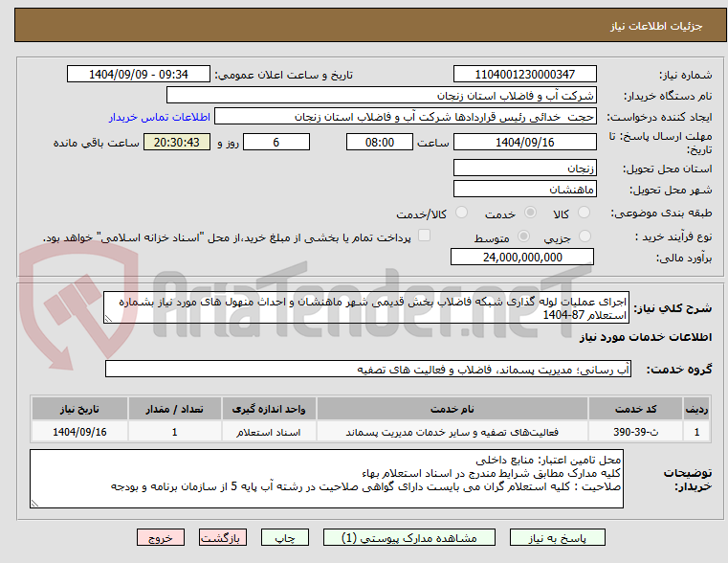Toggle the اسناد خزانه اسلامی payment checkbox
728x563 pixels.
click(424, 235)
